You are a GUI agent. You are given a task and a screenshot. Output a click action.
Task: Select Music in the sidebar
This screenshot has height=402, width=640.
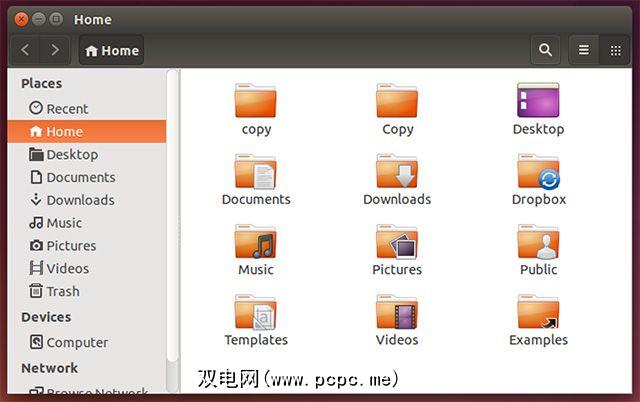[x=87, y=223]
